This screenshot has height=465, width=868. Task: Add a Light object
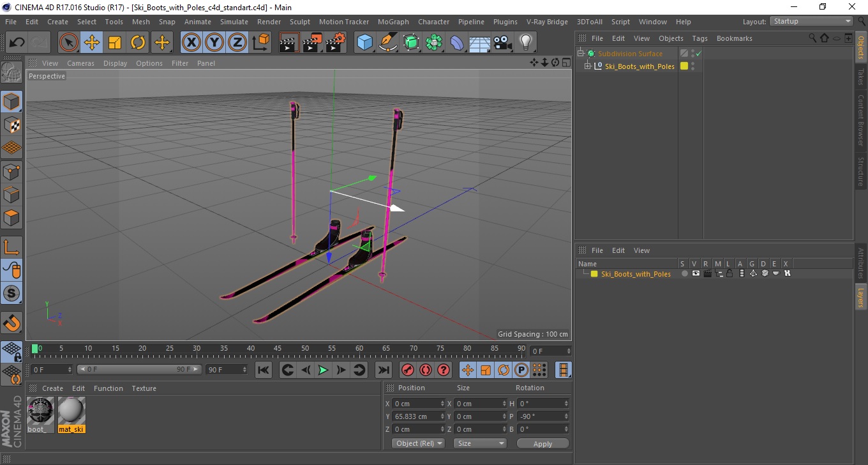coord(525,43)
